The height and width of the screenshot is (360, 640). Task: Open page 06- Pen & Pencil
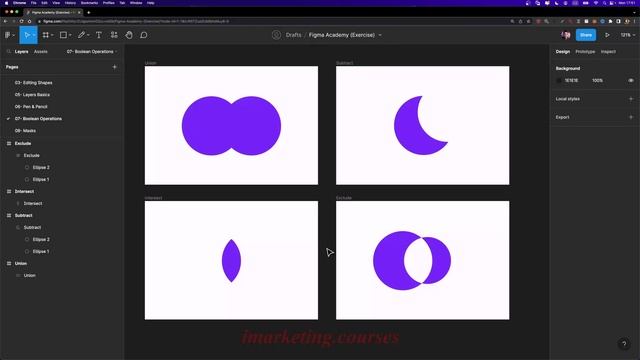[31, 107]
